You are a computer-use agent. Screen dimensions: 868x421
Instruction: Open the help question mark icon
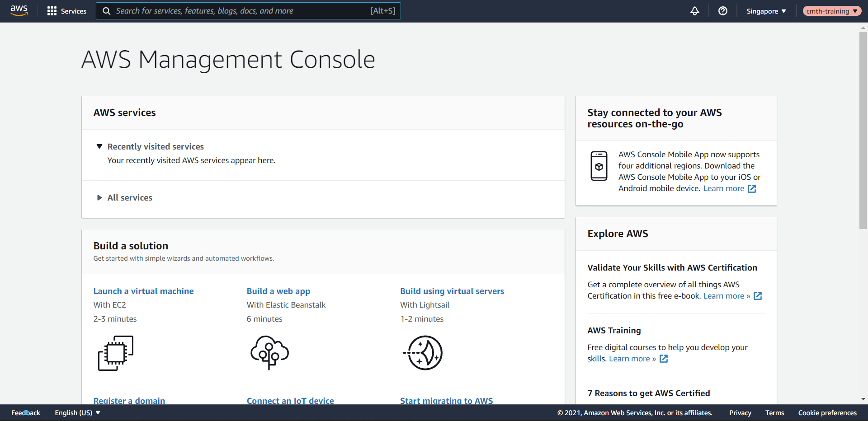(x=723, y=11)
